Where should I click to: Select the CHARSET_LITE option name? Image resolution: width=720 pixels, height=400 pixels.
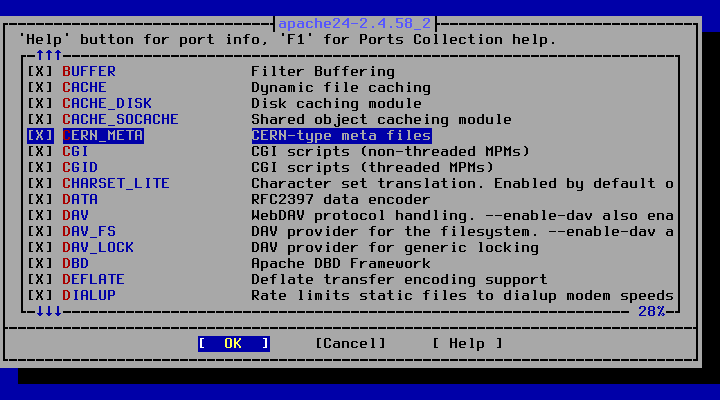(x=116, y=184)
